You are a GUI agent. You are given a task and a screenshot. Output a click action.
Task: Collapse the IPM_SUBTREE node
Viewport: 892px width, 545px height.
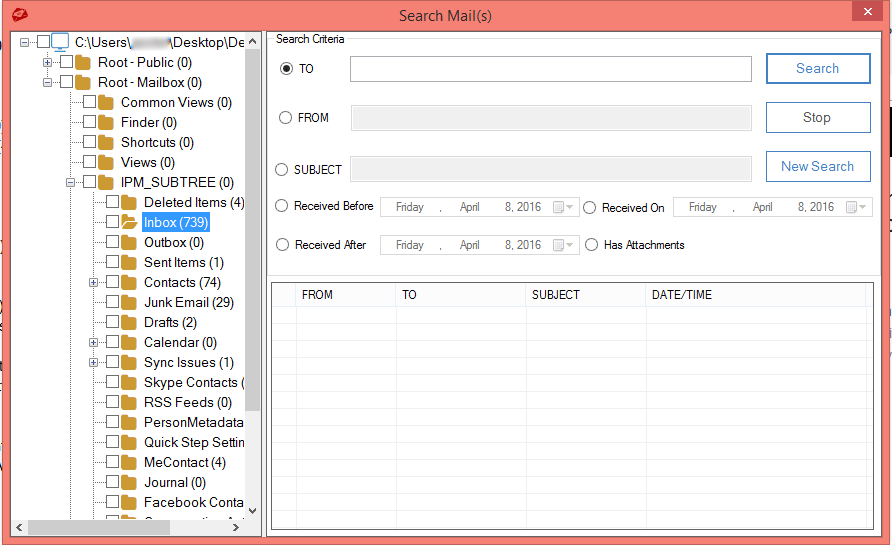70,182
